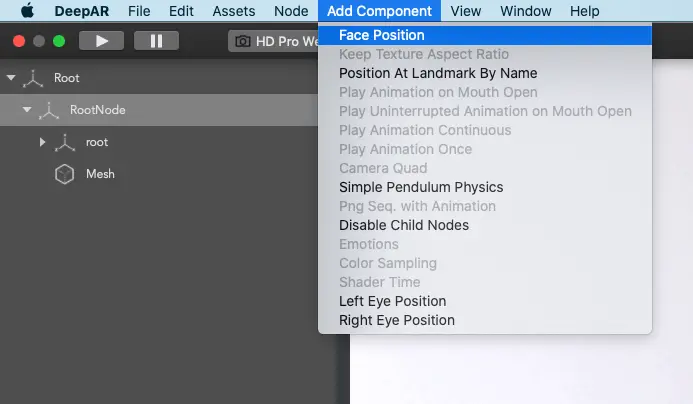Open the File menu
Screen dimensions: 693x404
[139, 11]
